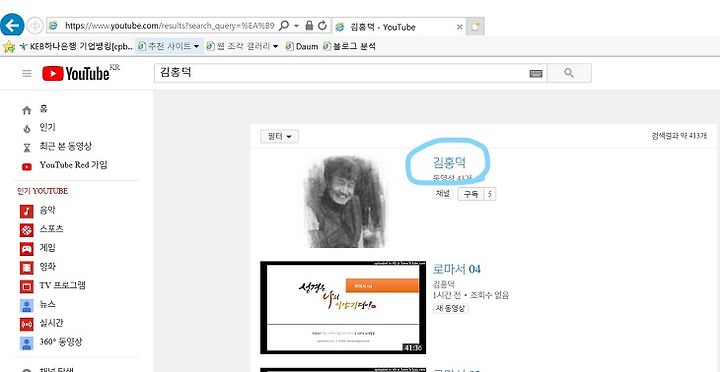Click the 스포츠 ball icon
Image resolution: width=720 pixels, height=372 pixels.
click(27, 230)
